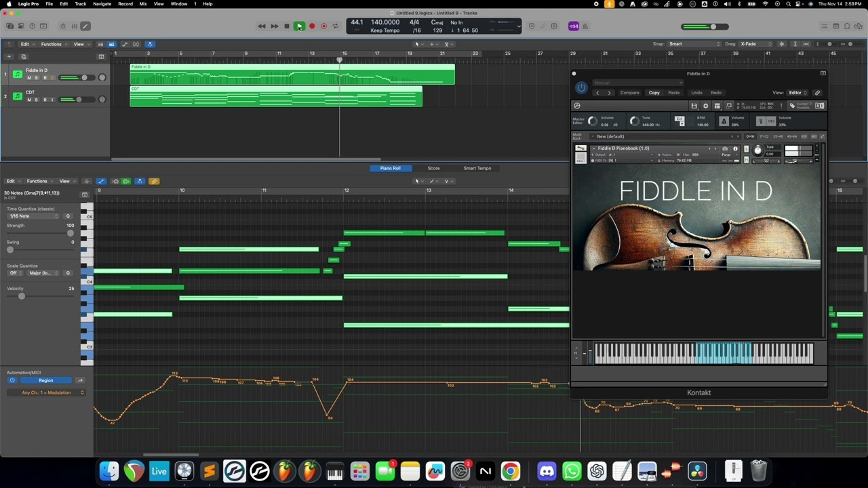Viewport: 868px width, 488px height.
Task: Click Compare in plugin header
Action: tap(629, 93)
